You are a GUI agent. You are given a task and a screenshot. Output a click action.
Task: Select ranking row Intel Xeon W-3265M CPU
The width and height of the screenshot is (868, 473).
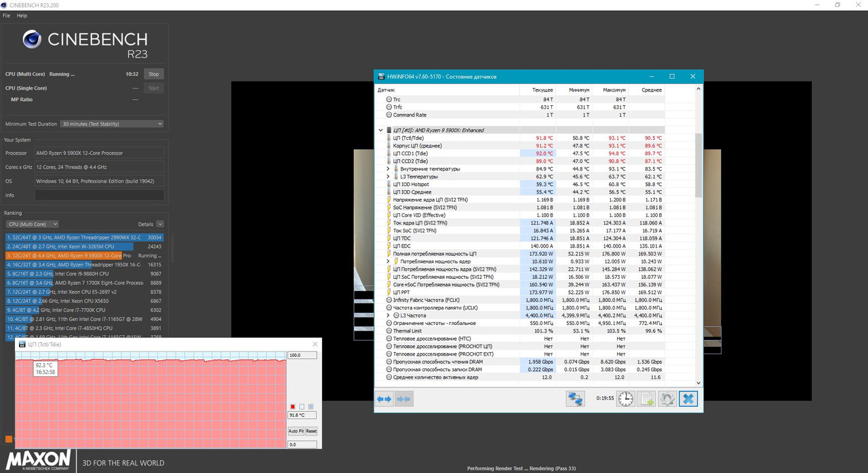[x=84, y=246]
